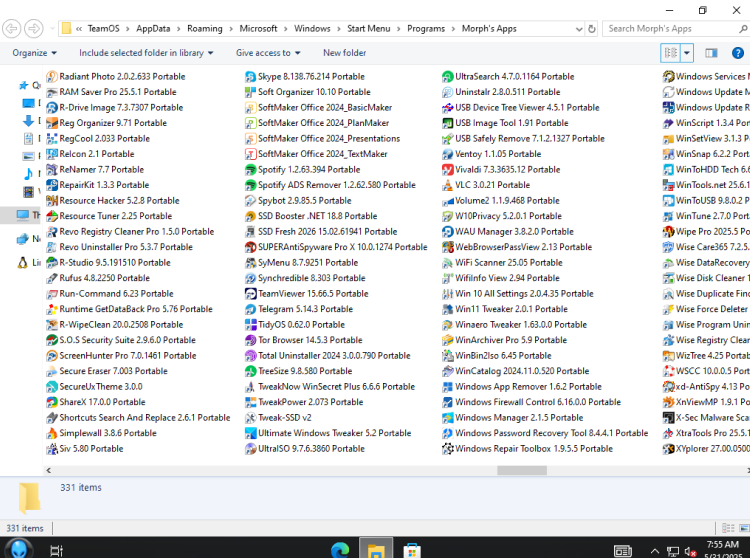Select SoftMaker Office 2024_TextMaker entry
Screen dimensions: 750x558
click(316, 154)
